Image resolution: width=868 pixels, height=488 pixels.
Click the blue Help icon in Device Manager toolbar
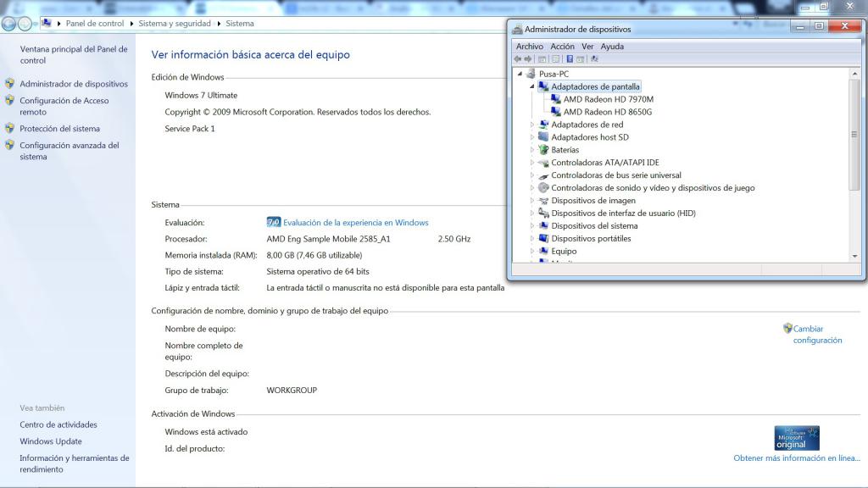click(x=570, y=59)
